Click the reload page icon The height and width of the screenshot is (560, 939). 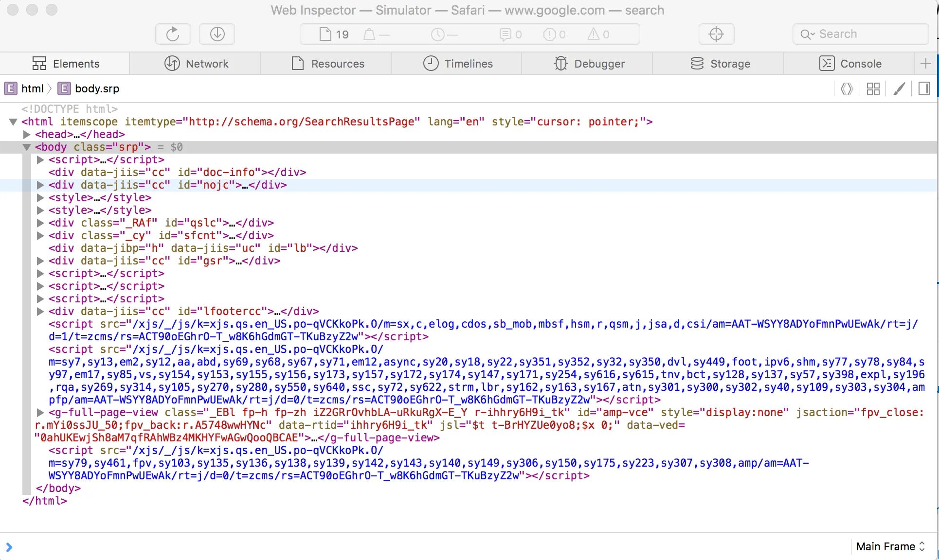point(173,34)
